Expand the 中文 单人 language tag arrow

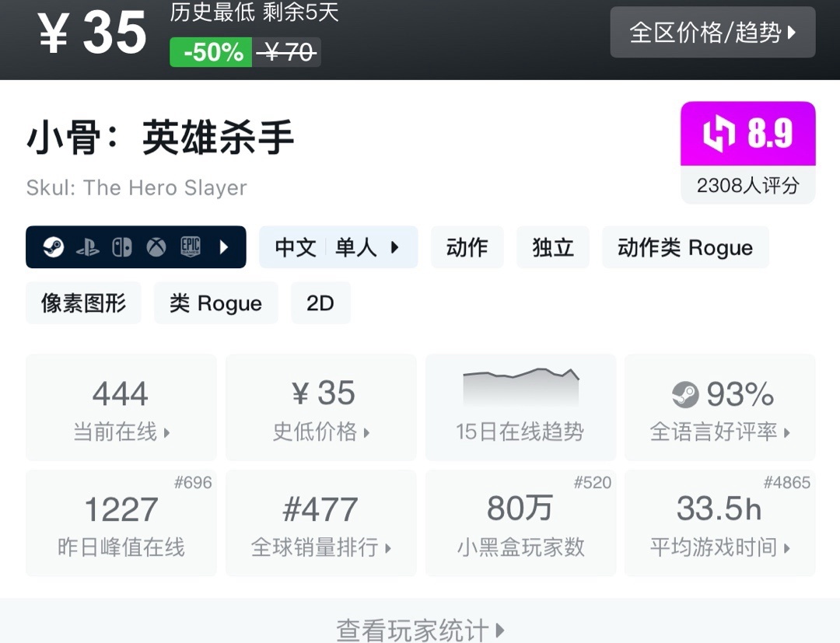pos(395,247)
